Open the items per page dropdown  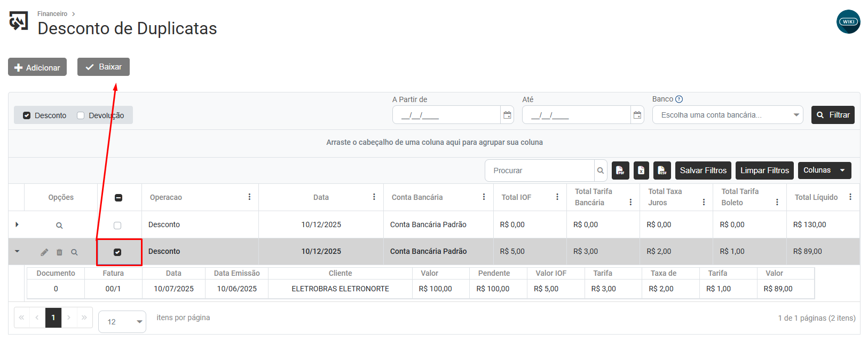pos(122,322)
